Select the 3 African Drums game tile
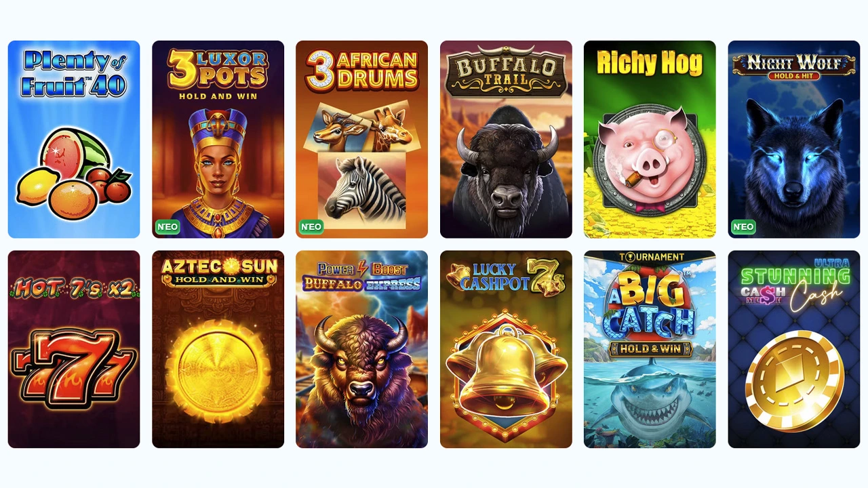The height and width of the screenshot is (488, 868). pos(361,139)
